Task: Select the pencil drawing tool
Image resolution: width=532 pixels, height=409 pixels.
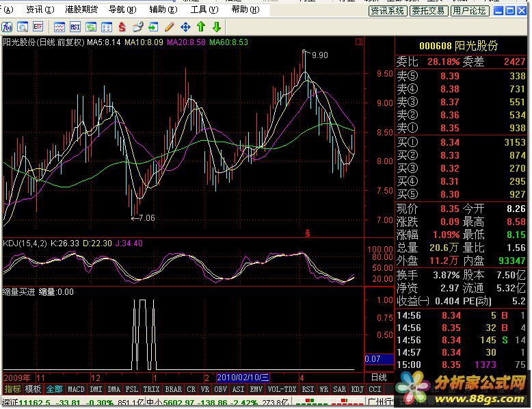Action: (170, 27)
